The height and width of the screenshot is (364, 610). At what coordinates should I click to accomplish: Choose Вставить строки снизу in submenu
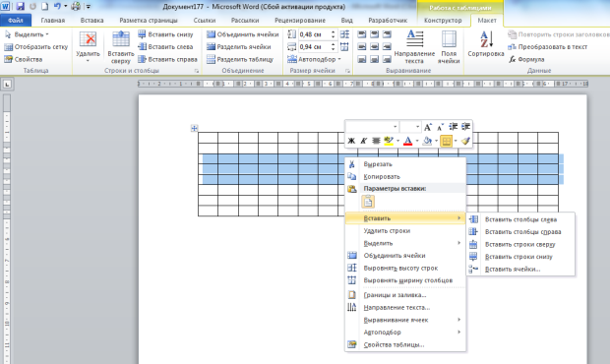(520, 257)
